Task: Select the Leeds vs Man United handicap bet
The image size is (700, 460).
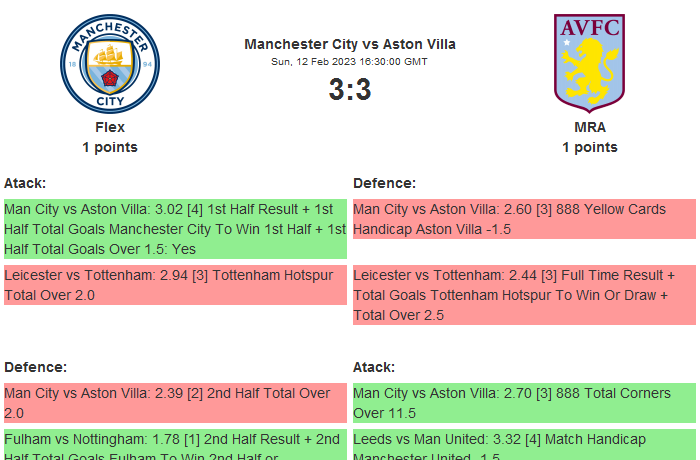Action: (x=524, y=445)
